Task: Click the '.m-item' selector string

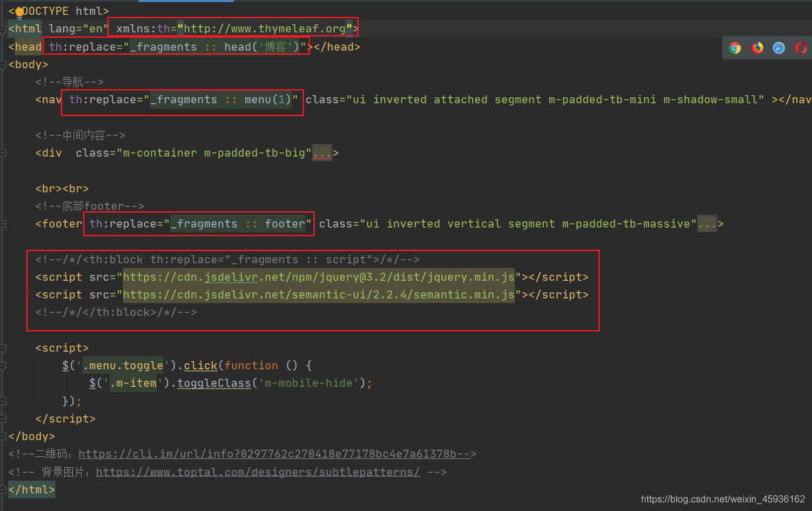Action: pos(133,383)
